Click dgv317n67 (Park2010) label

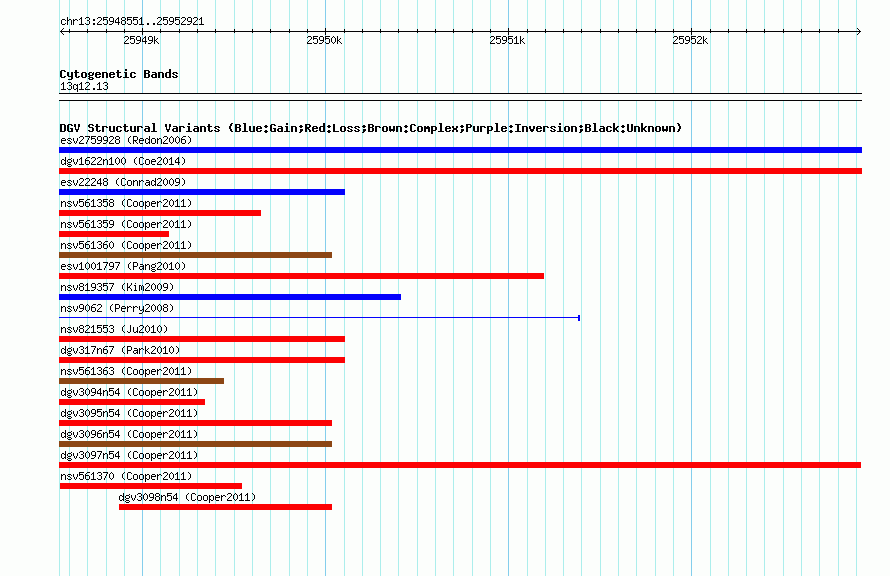click(120, 350)
